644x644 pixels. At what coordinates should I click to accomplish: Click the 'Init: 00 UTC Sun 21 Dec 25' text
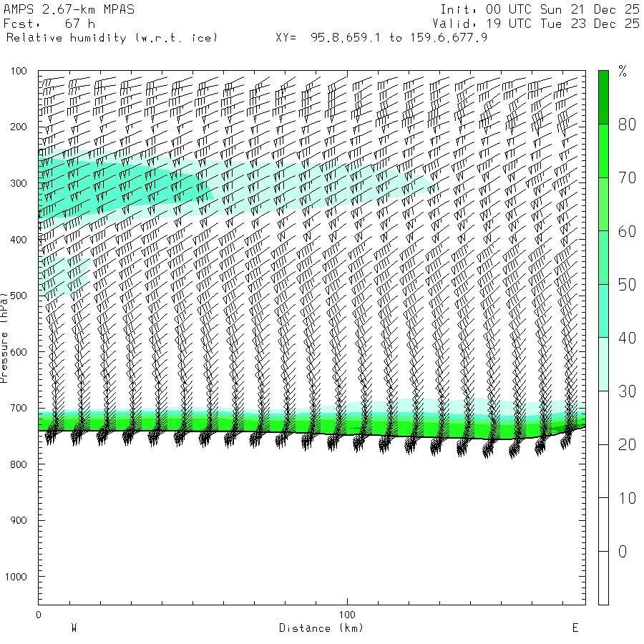point(540,9)
